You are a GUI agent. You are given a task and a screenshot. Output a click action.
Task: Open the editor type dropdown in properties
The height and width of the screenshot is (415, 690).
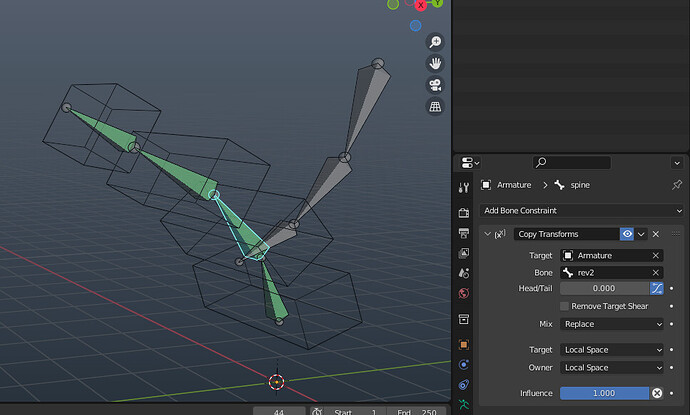point(470,163)
